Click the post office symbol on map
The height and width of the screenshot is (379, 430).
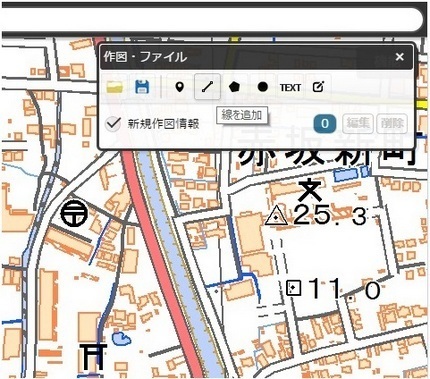pyautogui.click(x=74, y=213)
